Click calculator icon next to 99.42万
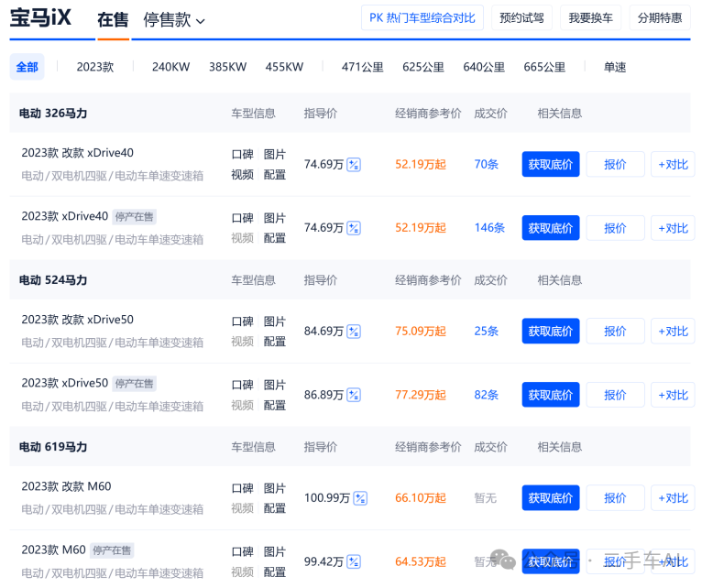 point(354,562)
